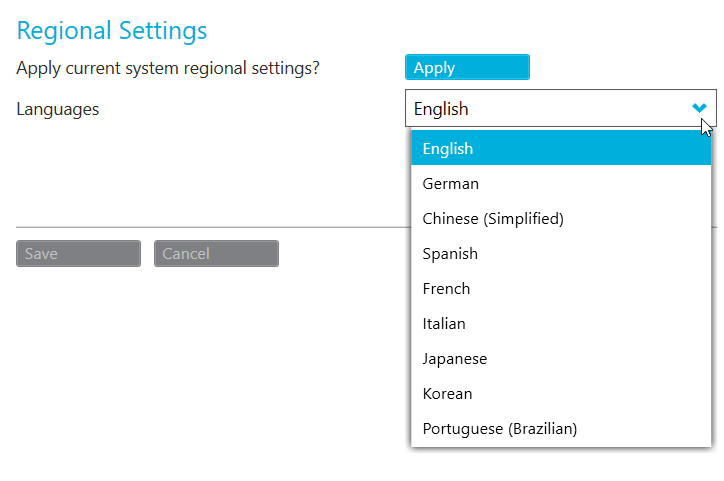Image resolution: width=724 pixels, height=481 pixels.
Task: Click the Languages combo box showing English
Action: [561, 108]
